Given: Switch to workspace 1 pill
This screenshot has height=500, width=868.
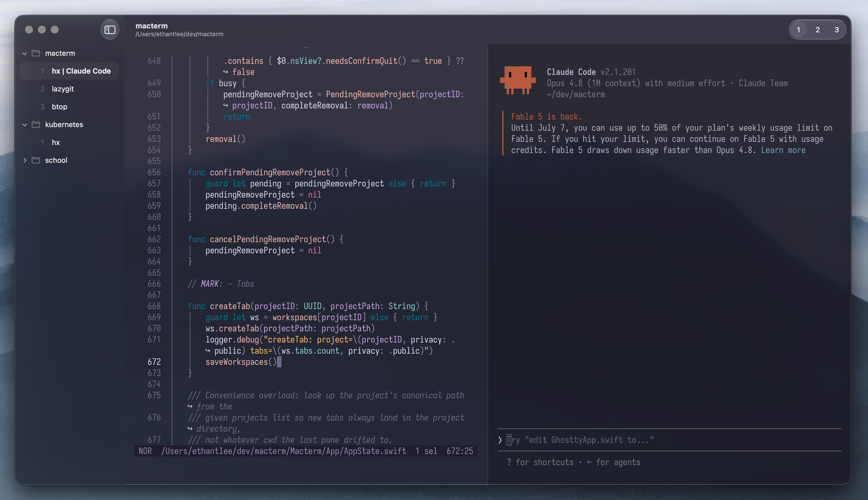Looking at the screenshot, I should pos(798,30).
